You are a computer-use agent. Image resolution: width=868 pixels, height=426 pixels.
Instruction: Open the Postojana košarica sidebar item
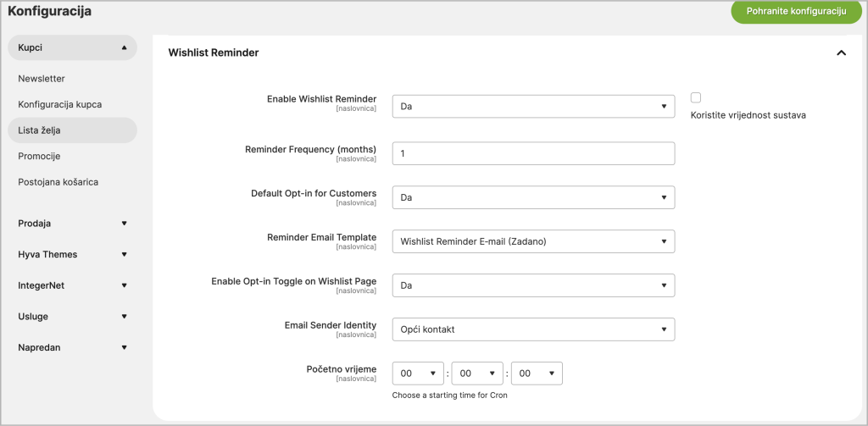58,181
